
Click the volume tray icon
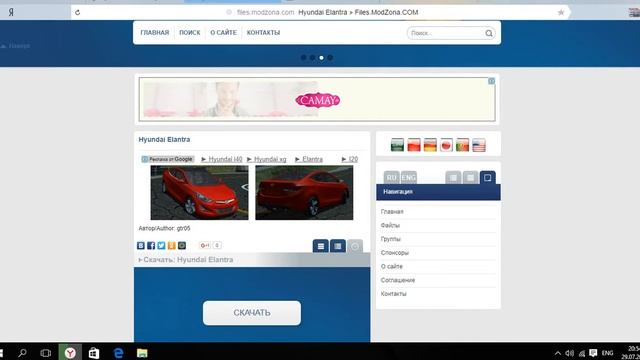click(x=570, y=353)
